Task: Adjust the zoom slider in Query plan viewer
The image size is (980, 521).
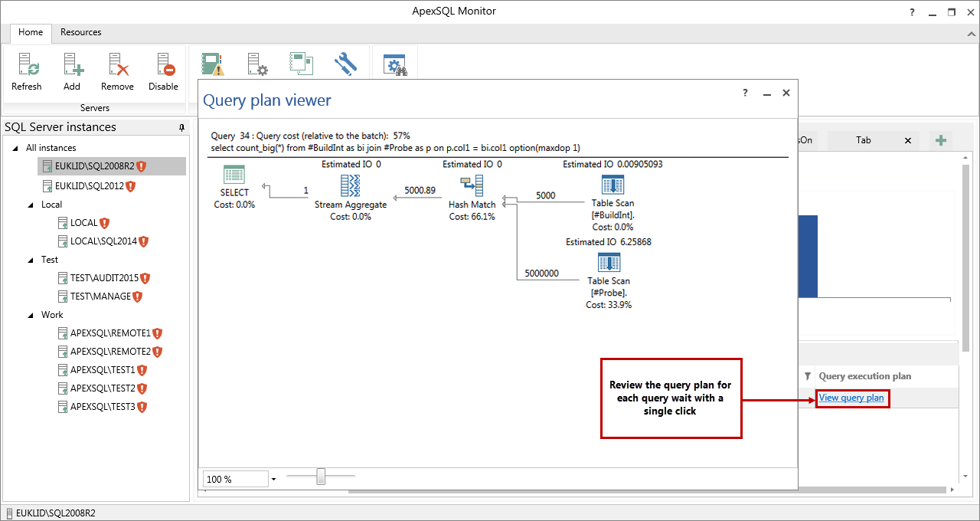Action: 319,476
